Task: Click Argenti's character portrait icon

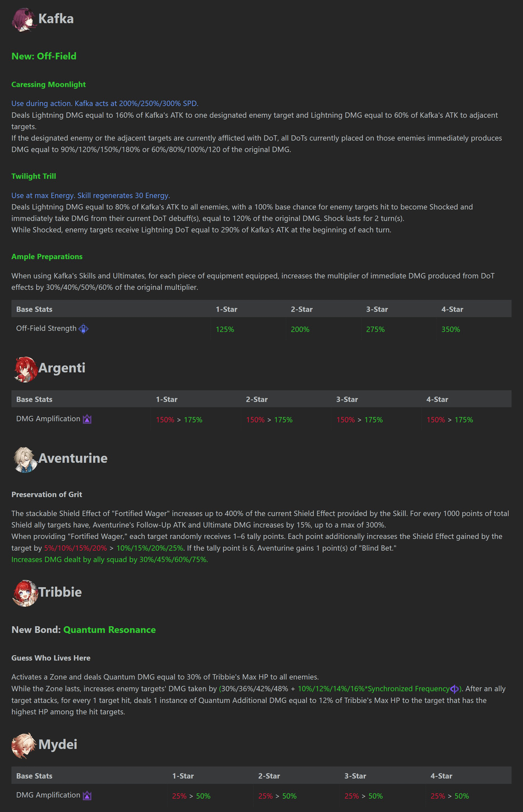Action: (x=25, y=369)
